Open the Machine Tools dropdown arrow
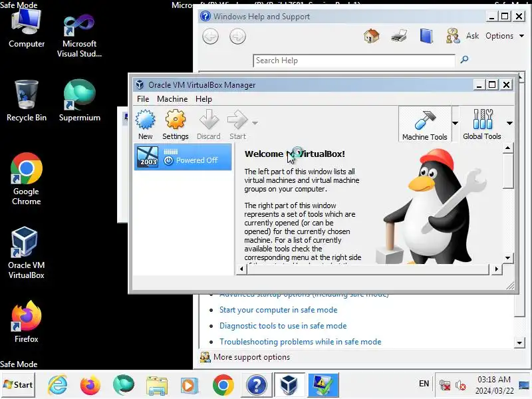Image resolution: width=532 pixels, height=399 pixels. point(456,123)
